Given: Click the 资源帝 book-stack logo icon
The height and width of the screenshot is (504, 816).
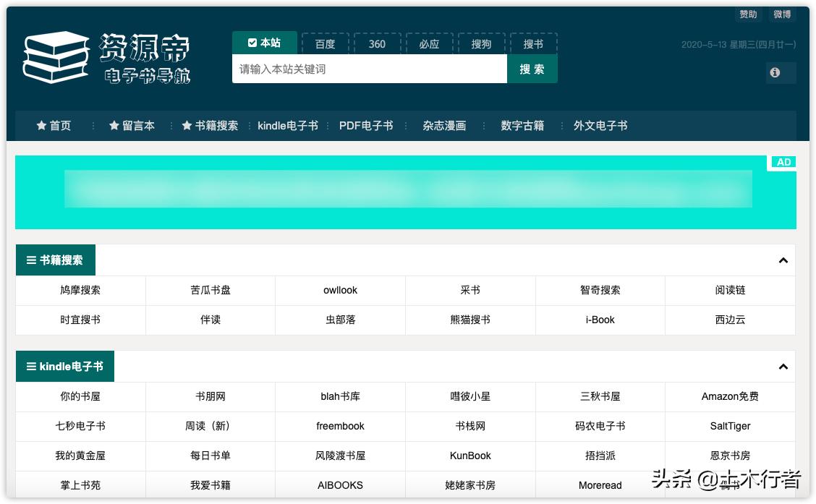Looking at the screenshot, I should coord(55,57).
